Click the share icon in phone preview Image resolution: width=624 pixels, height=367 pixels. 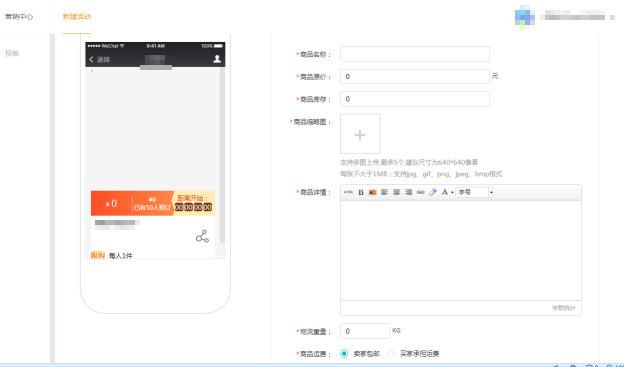[x=202, y=236]
